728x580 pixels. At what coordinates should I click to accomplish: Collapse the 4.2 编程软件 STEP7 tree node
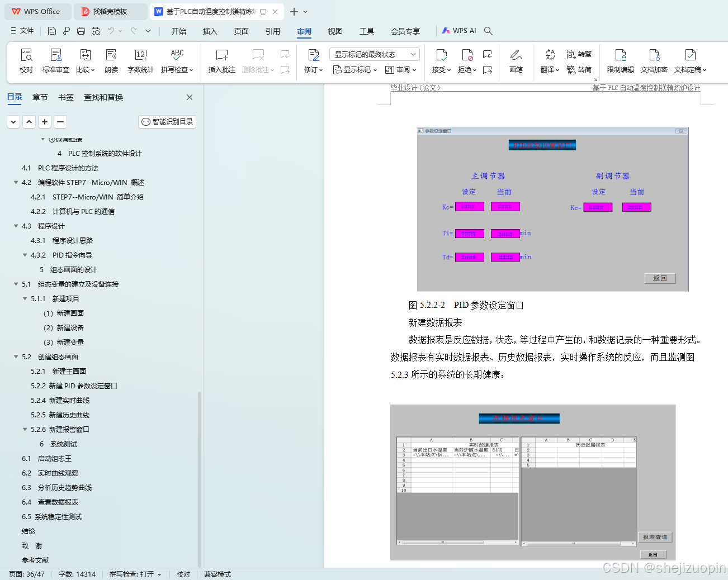point(16,182)
